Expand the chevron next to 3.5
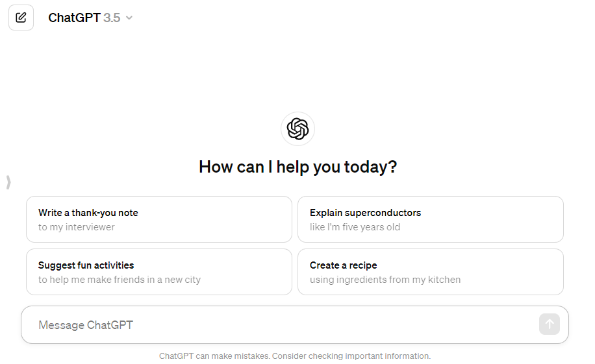This screenshot has height=364, width=595. pyautogui.click(x=129, y=18)
